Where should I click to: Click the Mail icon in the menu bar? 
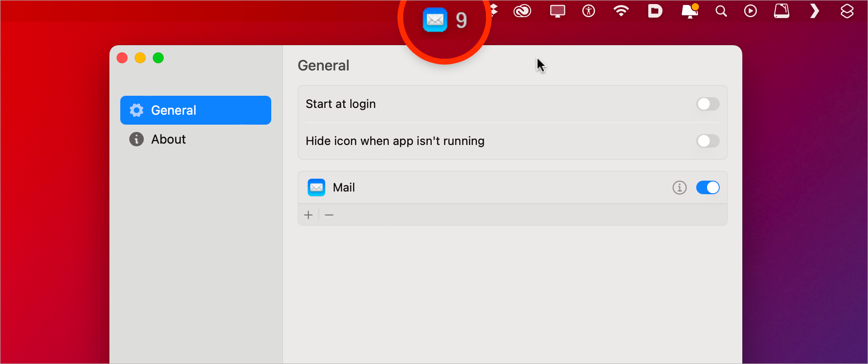435,20
